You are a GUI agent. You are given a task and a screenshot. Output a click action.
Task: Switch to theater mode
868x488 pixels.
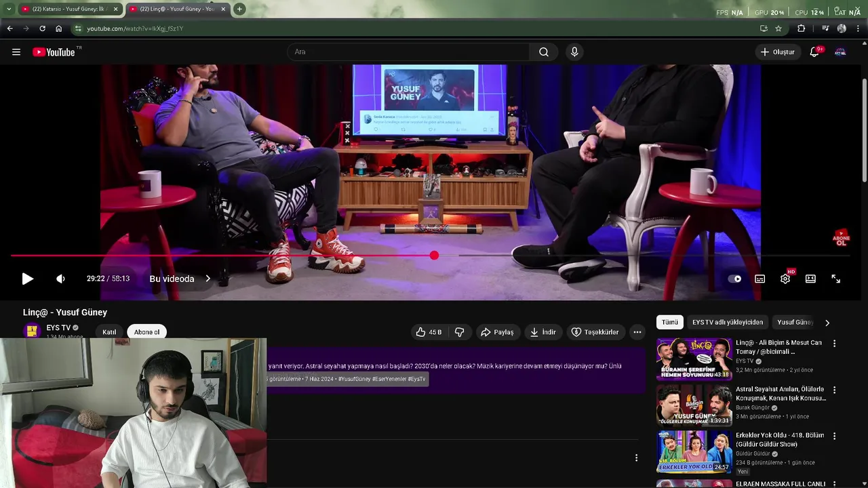click(810, 279)
